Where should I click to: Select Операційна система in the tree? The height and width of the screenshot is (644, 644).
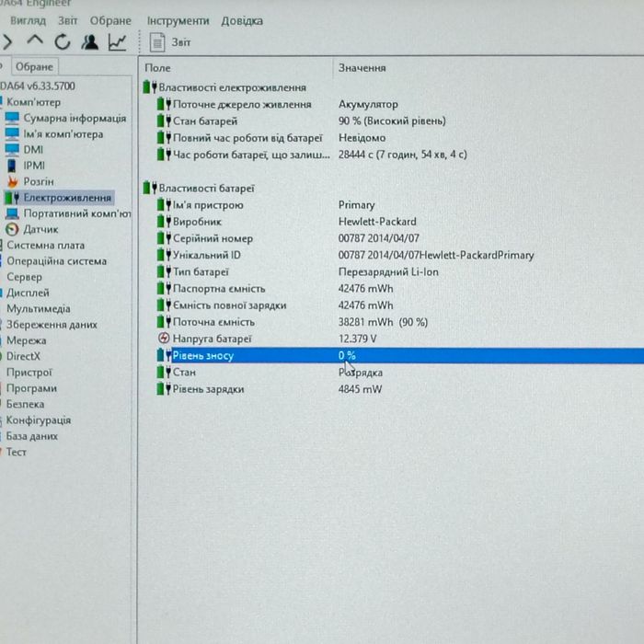57,261
